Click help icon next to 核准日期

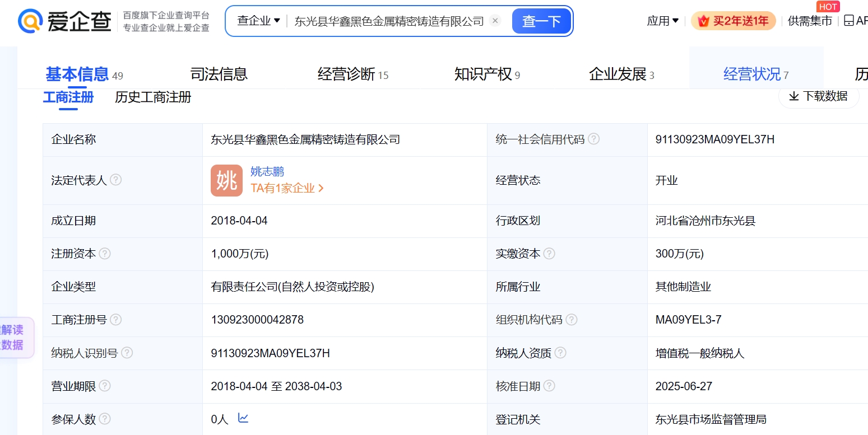(x=549, y=386)
